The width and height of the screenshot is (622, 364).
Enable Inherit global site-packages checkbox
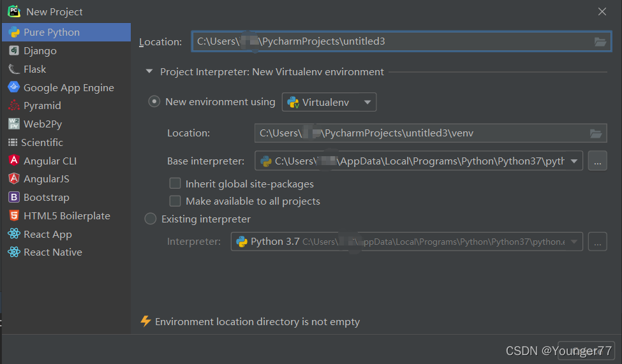tap(175, 183)
